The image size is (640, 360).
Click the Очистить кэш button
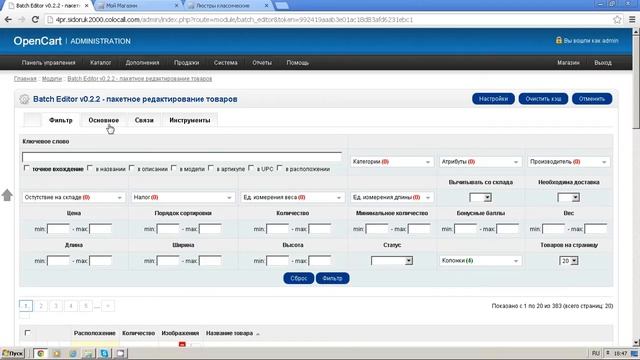pos(543,99)
